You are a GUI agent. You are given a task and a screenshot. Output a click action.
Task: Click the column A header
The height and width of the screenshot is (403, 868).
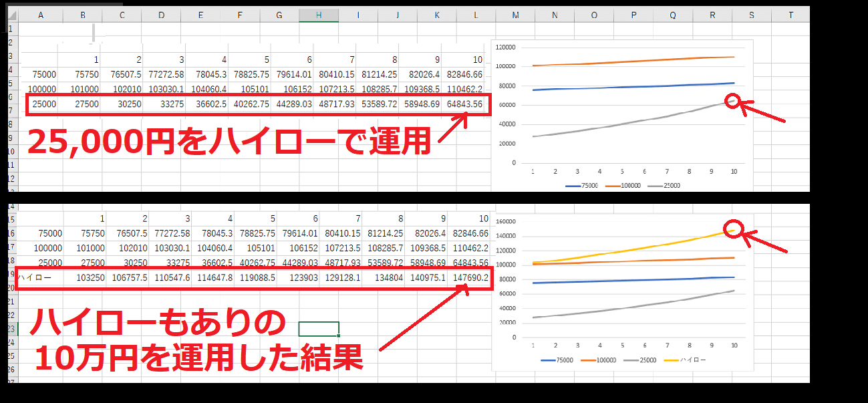click(41, 15)
